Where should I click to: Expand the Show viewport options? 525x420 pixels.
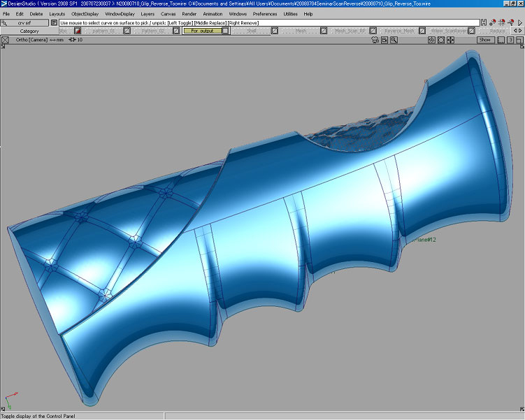[484, 40]
